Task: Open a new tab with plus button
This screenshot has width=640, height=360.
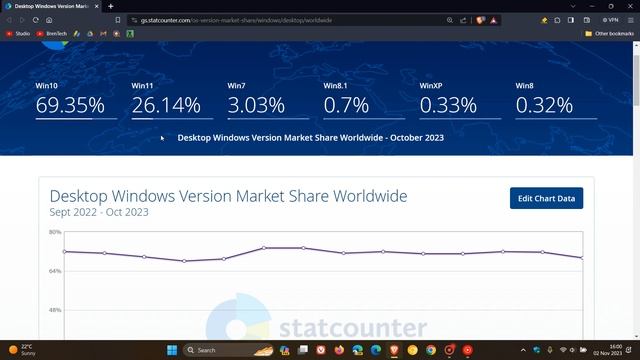Action: (111, 7)
